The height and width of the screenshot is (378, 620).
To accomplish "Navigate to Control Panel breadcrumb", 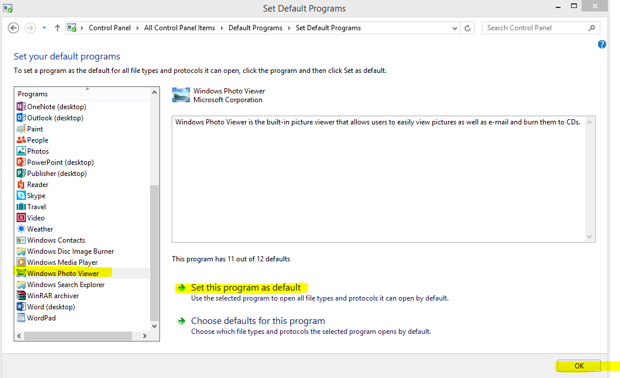I will [x=110, y=28].
